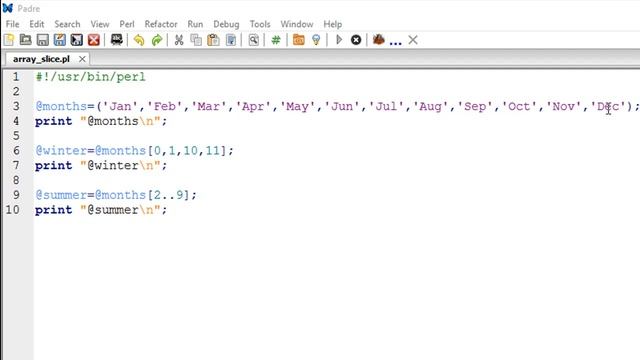Click line number 5 in the gutter
640x360 pixels.
click(16, 136)
